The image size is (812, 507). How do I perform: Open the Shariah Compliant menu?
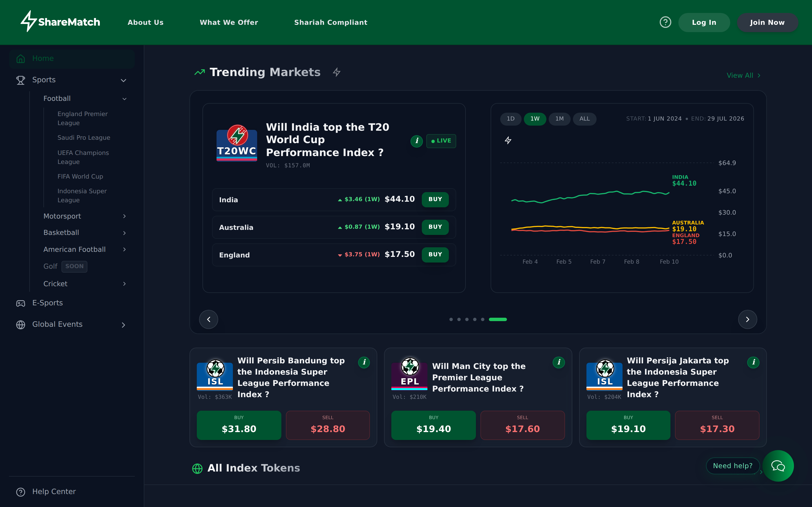pyautogui.click(x=330, y=22)
